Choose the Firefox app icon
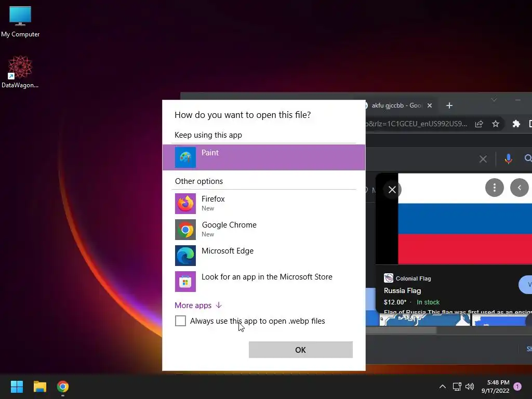 185,204
